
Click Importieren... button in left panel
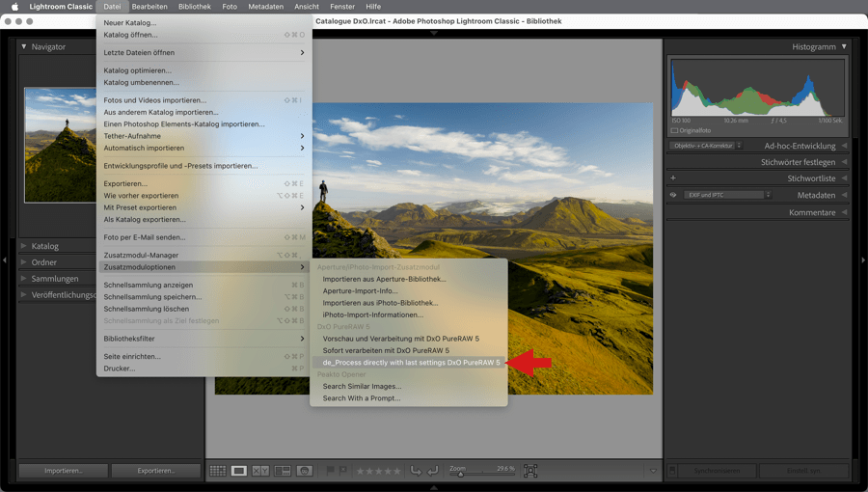click(64, 471)
